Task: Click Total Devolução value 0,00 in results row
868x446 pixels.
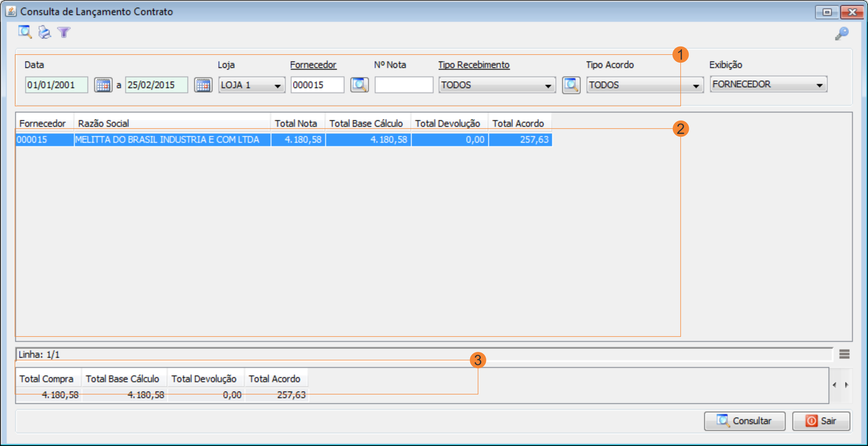Action: [x=450, y=140]
